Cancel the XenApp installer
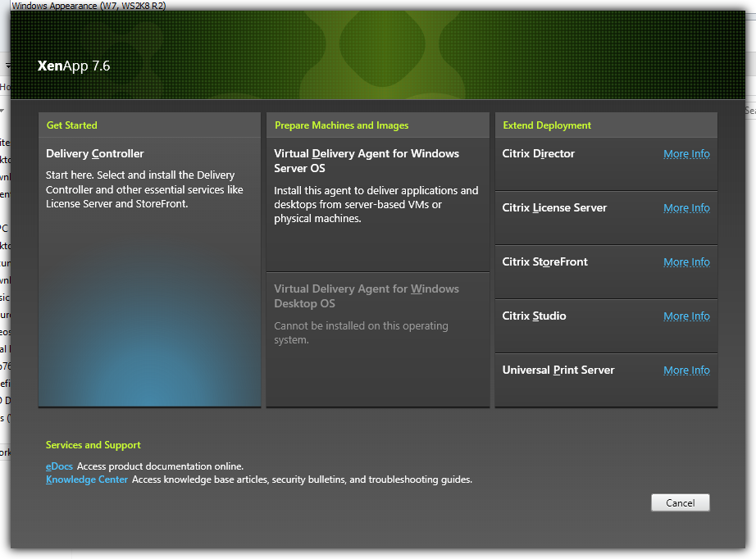 (680, 502)
